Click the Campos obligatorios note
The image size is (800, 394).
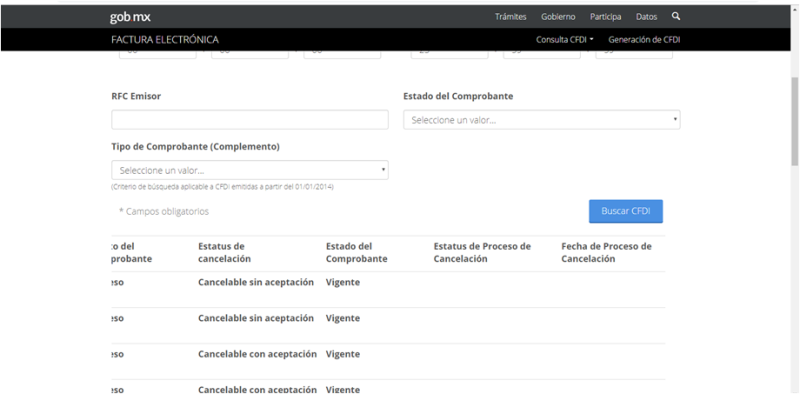pos(164,211)
